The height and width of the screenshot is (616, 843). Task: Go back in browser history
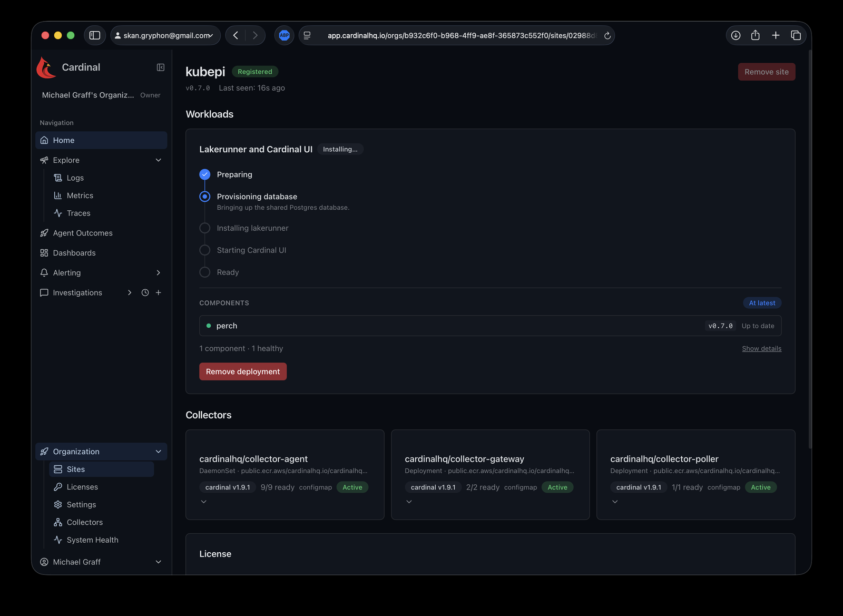click(x=236, y=35)
